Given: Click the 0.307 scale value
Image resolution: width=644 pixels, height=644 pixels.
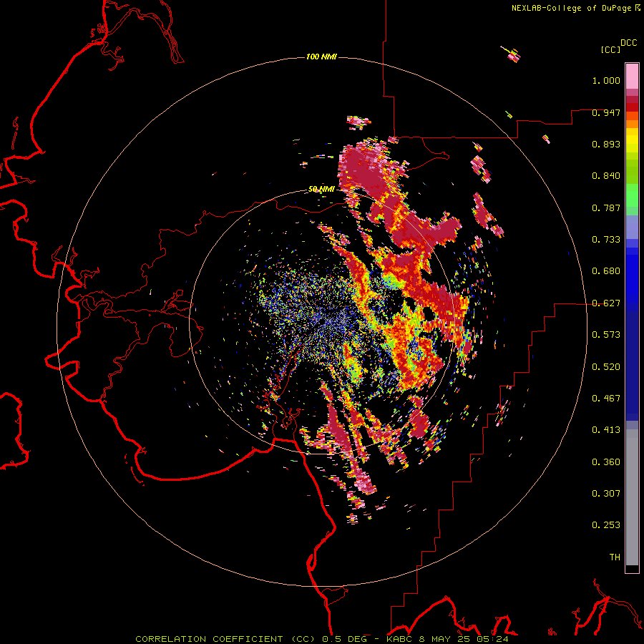Looking at the screenshot, I should click(x=606, y=494).
